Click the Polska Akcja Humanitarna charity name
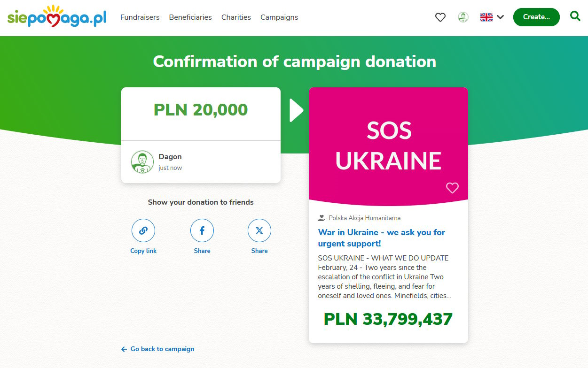The width and height of the screenshot is (588, 368). tap(364, 218)
